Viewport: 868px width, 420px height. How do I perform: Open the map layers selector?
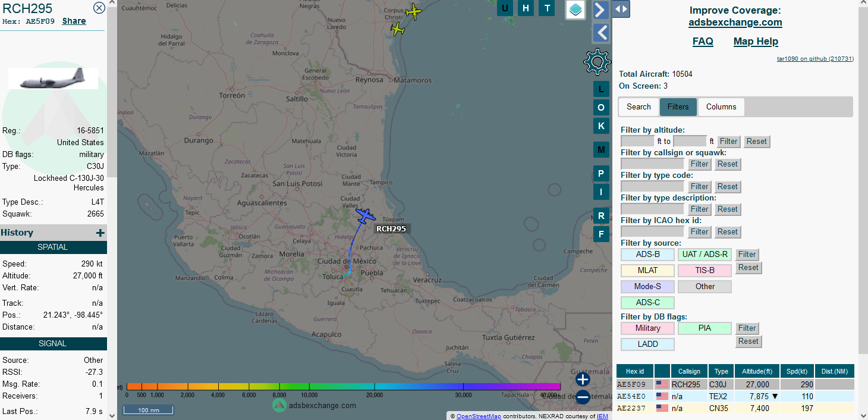point(575,10)
